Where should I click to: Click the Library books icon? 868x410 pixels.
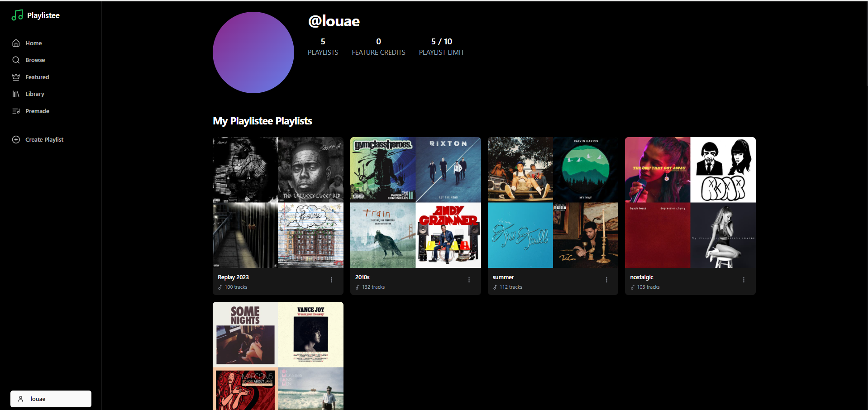16,94
